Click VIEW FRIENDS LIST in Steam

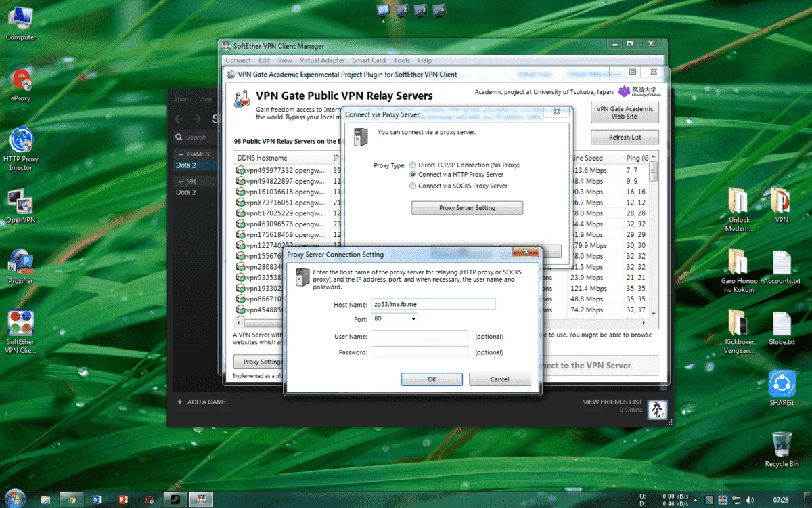click(612, 402)
